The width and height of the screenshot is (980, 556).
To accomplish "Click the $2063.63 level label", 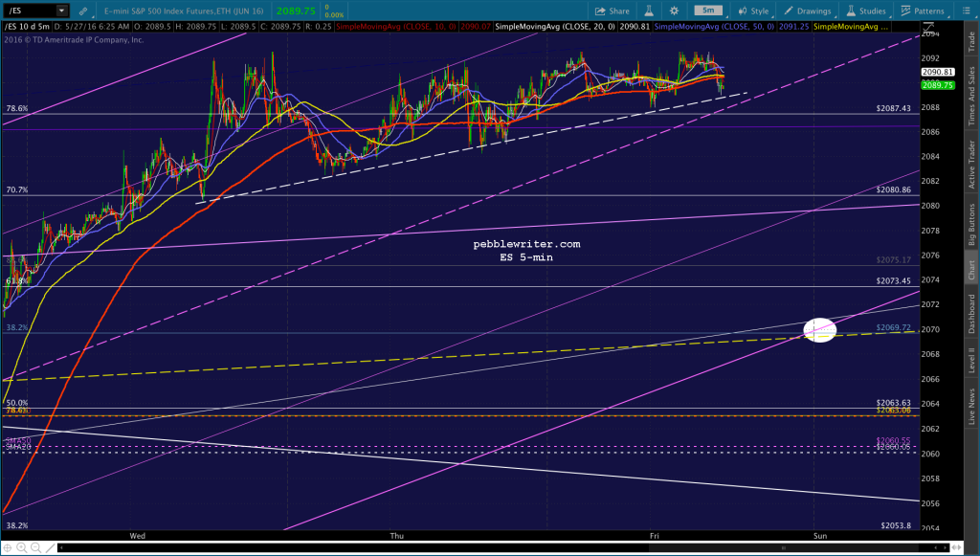I will (x=893, y=403).
